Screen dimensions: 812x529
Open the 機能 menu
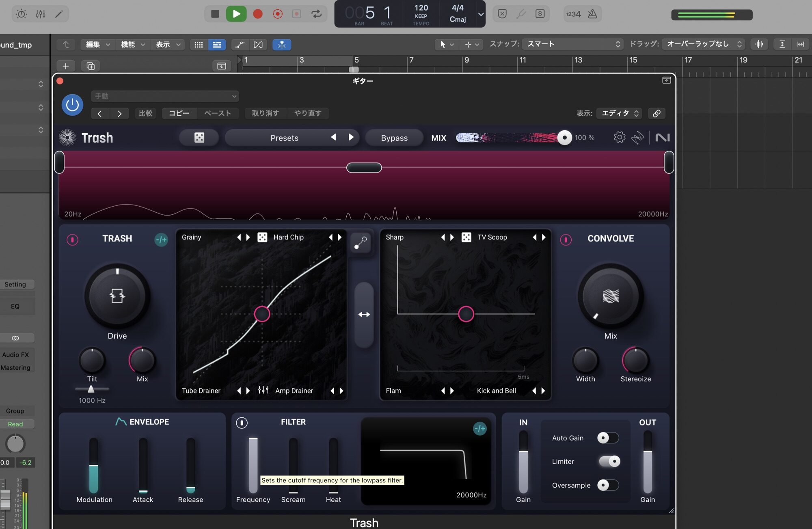[133, 45]
